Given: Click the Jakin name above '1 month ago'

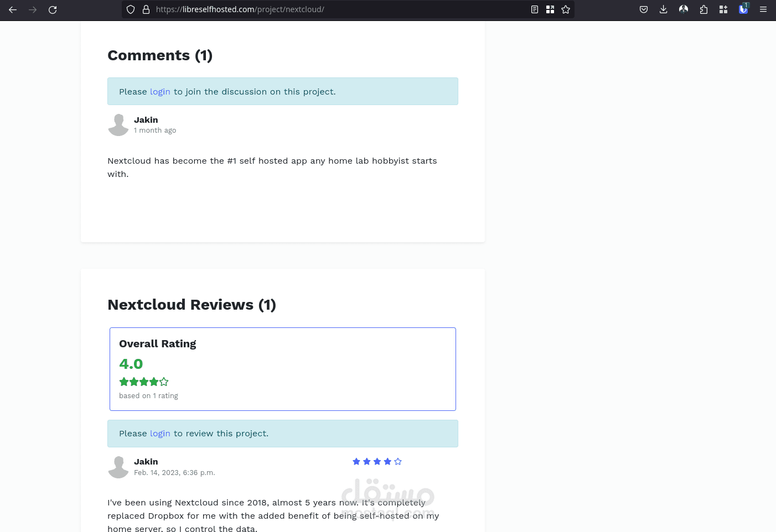Looking at the screenshot, I should (x=146, y=120).
